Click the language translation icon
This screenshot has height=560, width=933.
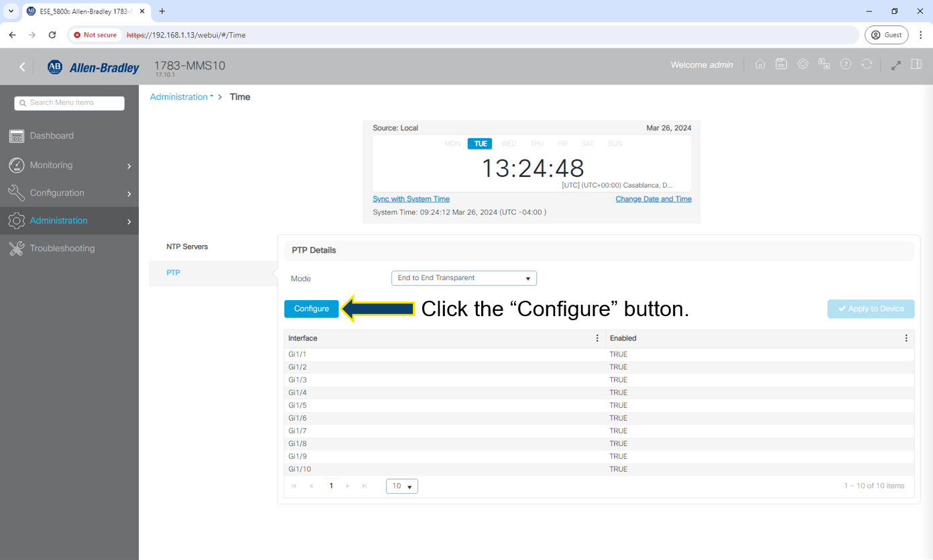pyautogui.click(x=824, y=64)
